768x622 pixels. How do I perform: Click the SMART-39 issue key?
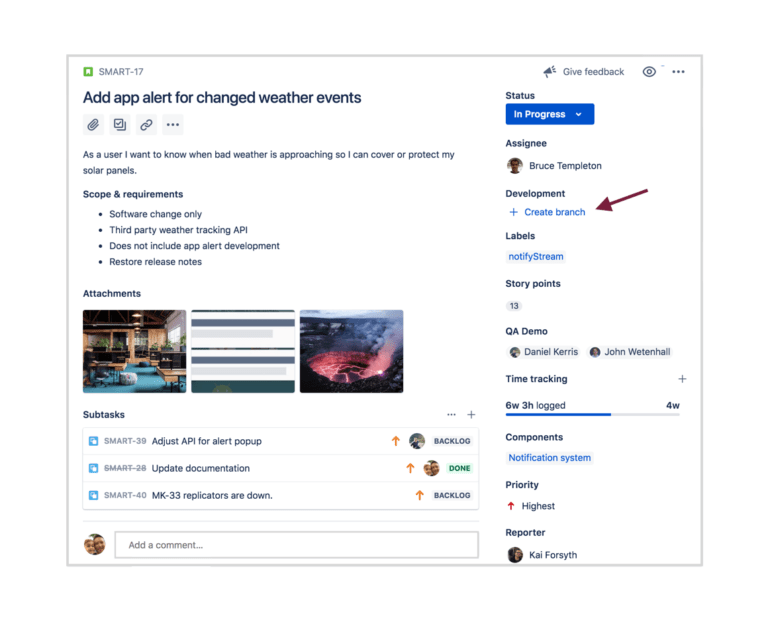tap(125, 441)
